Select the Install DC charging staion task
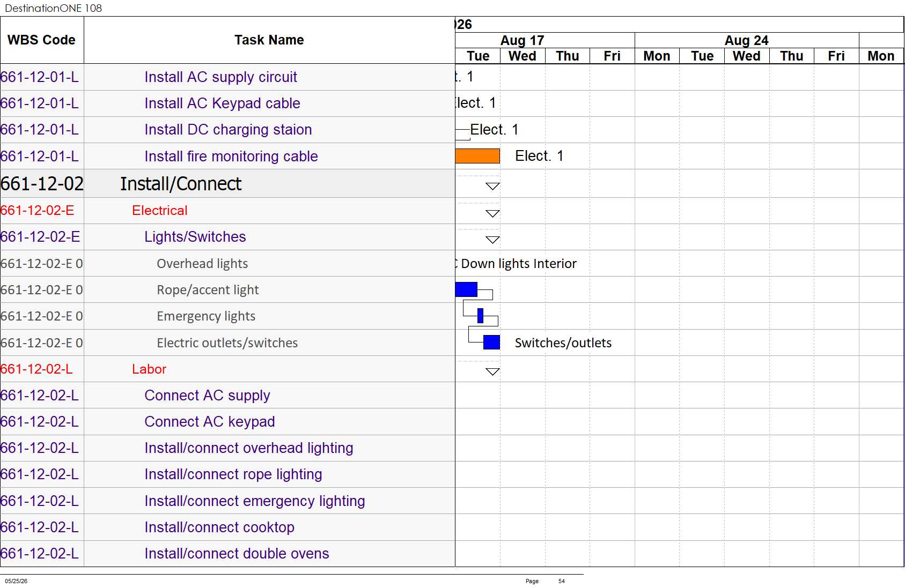The width and height of the screenshot is (905, 588). (228, 130)
